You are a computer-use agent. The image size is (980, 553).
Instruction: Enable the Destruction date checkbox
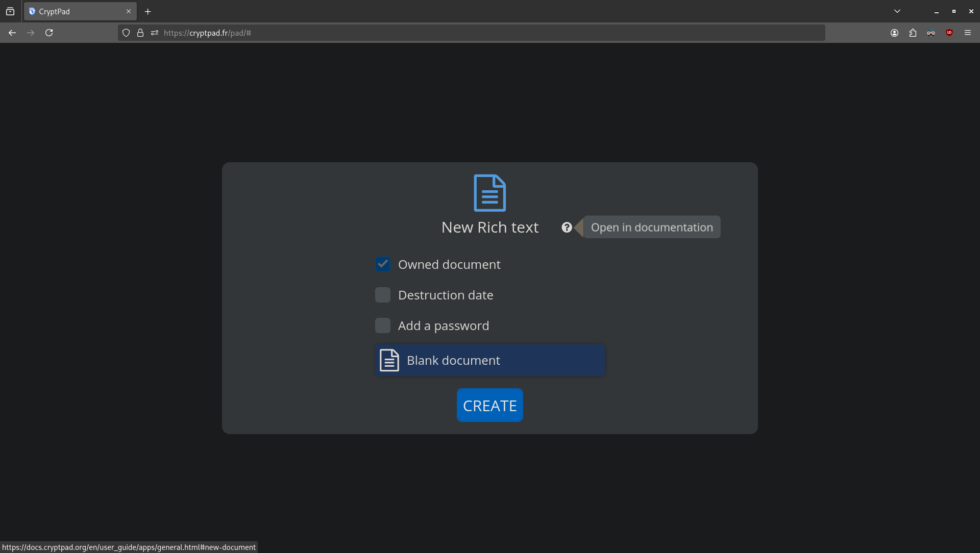(x=383, y=295)
